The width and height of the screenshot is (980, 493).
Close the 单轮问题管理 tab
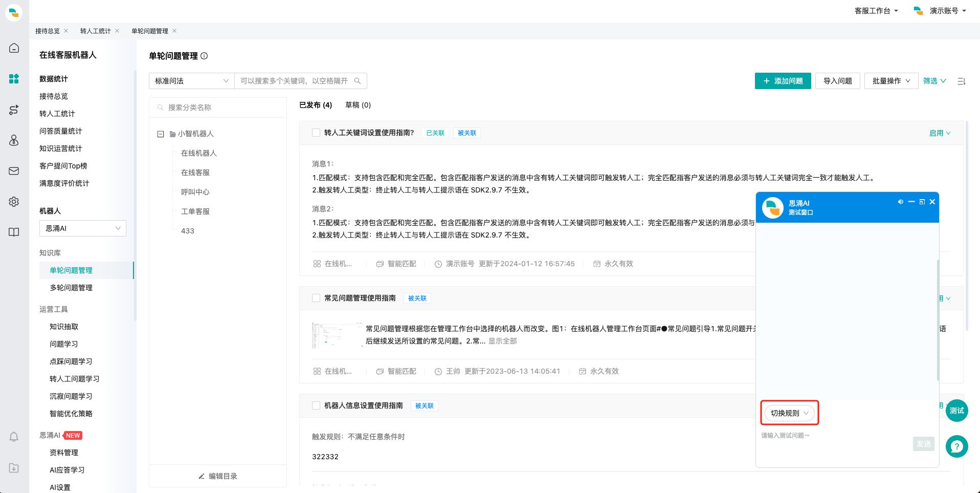pos(174,31)
